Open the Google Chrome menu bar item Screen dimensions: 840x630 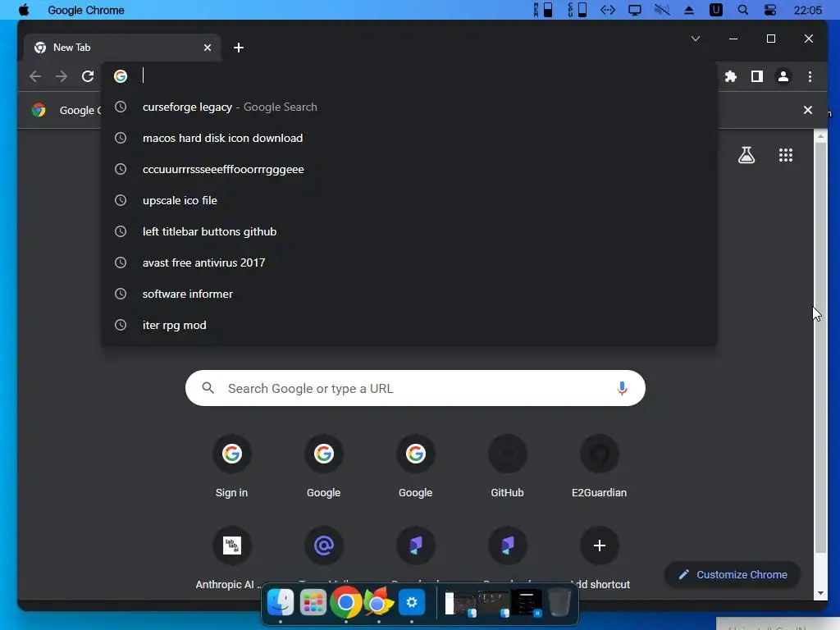coord(85,10)
